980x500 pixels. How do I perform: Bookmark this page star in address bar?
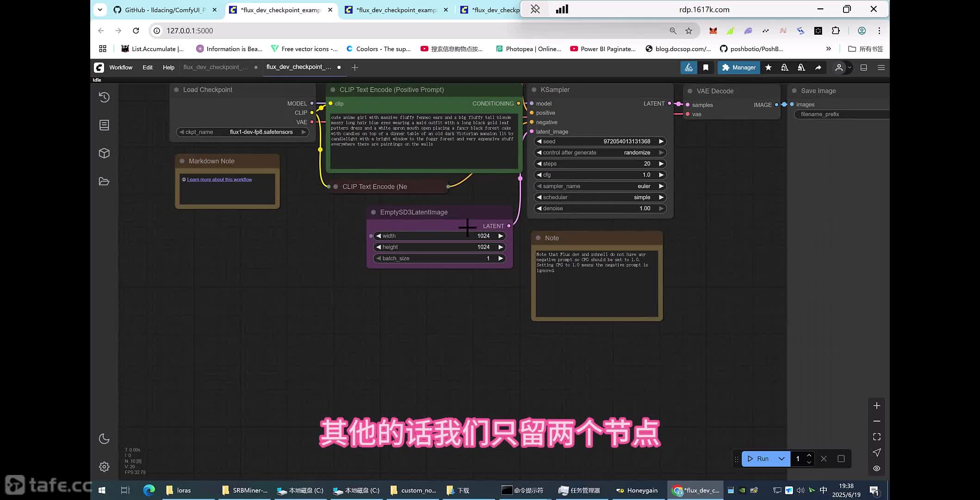(x=689, y=31)
